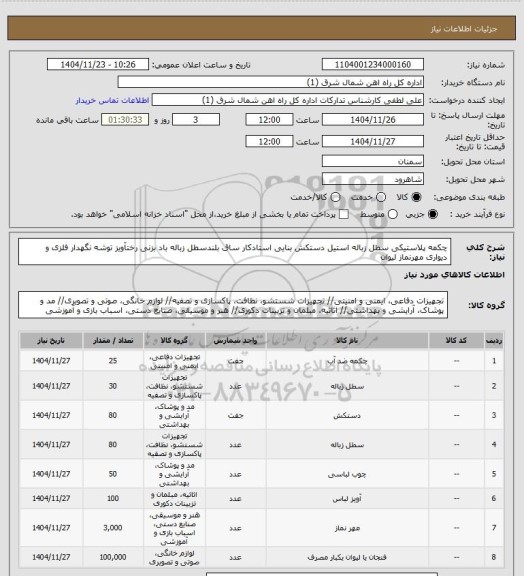Click سطل زباله item name in row 2
Image resolution: width=524 pixels, height=576 pixels.
(347, 386)
